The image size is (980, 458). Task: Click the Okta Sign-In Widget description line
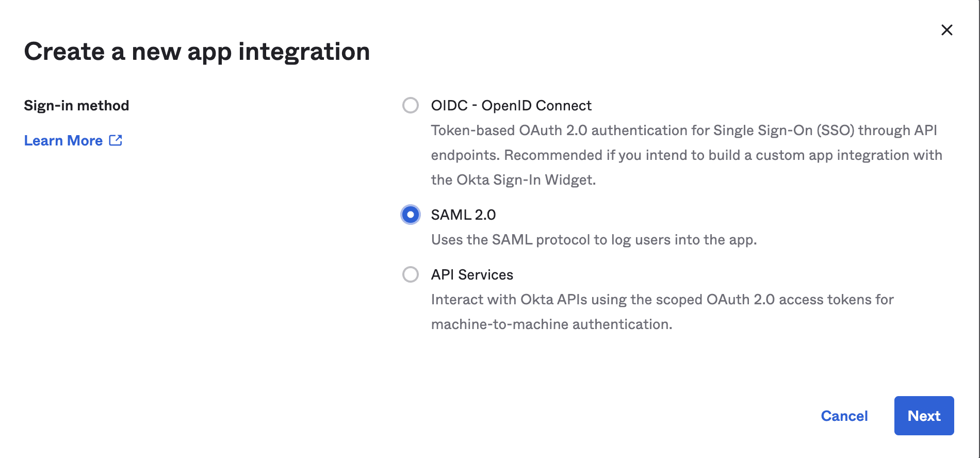513,179
